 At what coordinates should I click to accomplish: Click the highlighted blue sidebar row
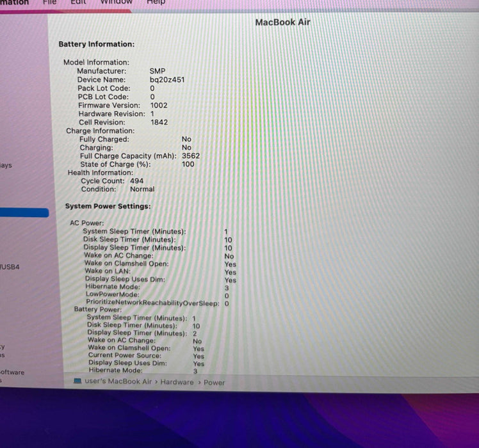(24, 212)
